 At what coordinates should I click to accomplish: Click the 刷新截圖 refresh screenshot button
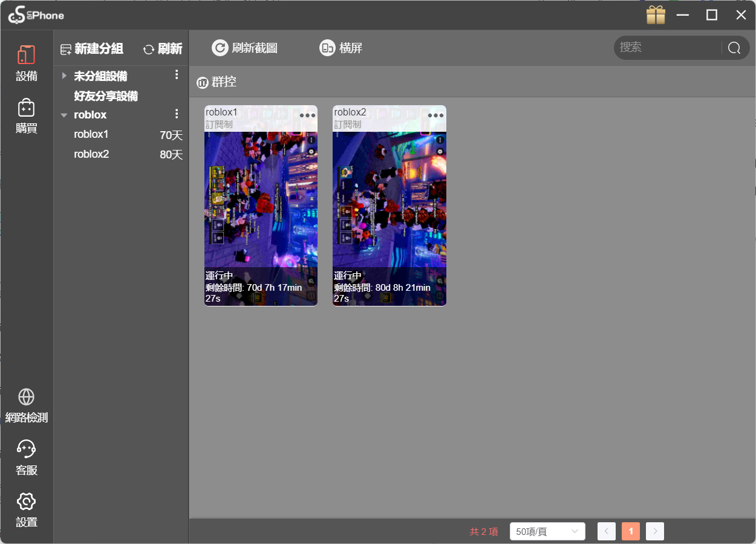tap(244, 48)
